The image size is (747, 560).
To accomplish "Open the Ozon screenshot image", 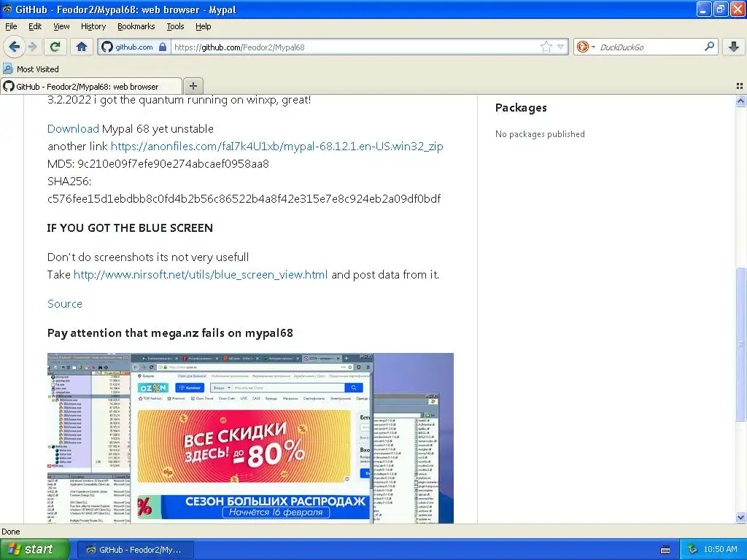I will [250, 438].
